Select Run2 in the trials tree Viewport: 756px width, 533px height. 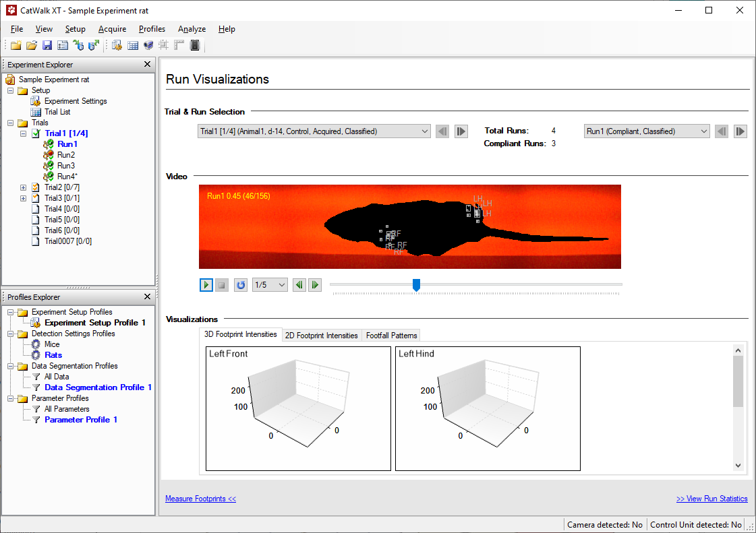[66, 155]
